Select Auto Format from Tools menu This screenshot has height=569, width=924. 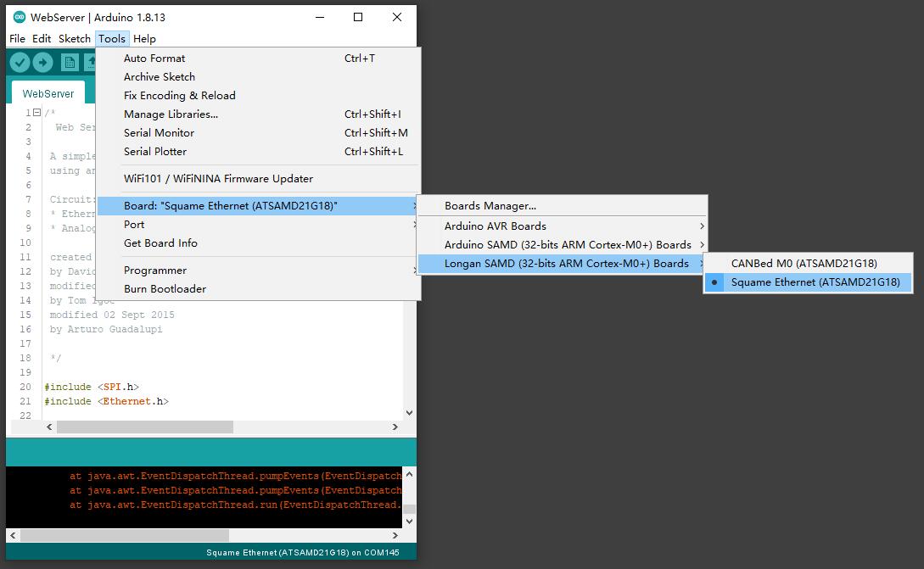258,59
